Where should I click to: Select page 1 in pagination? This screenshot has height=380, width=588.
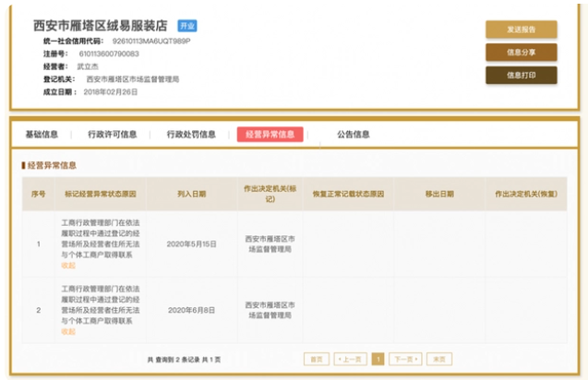pos(378,359)
